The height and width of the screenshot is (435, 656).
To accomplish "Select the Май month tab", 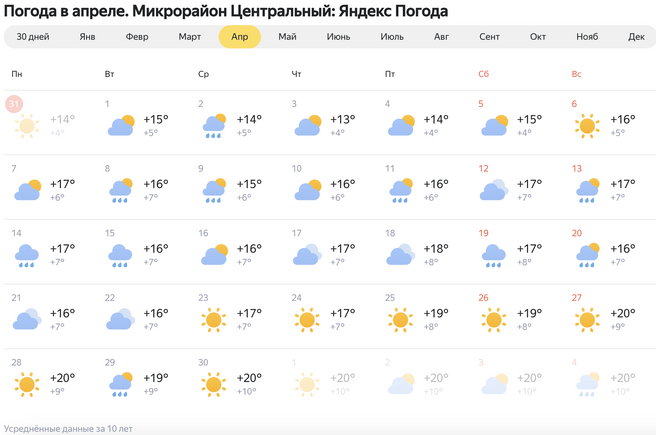I will click(x=287, y=37).
